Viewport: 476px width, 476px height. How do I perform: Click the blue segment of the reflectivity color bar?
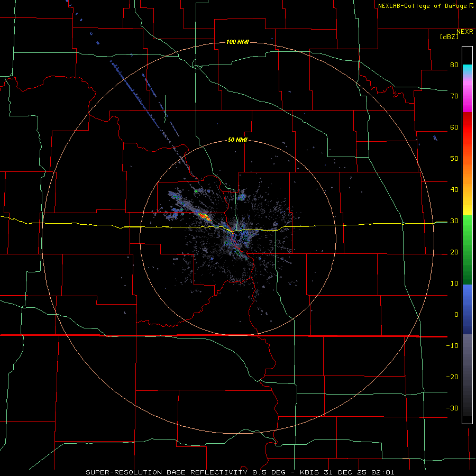point(467,309)
